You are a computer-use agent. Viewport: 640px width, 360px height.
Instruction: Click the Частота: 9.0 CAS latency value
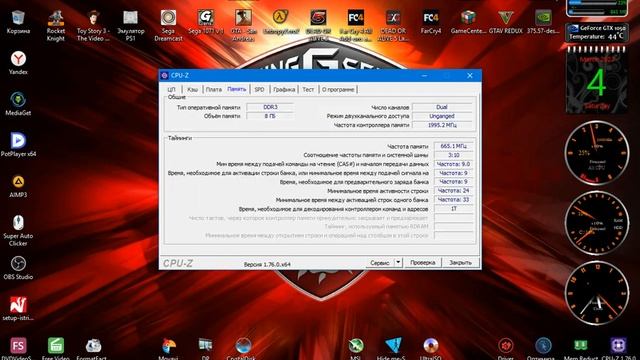point(453,164)
